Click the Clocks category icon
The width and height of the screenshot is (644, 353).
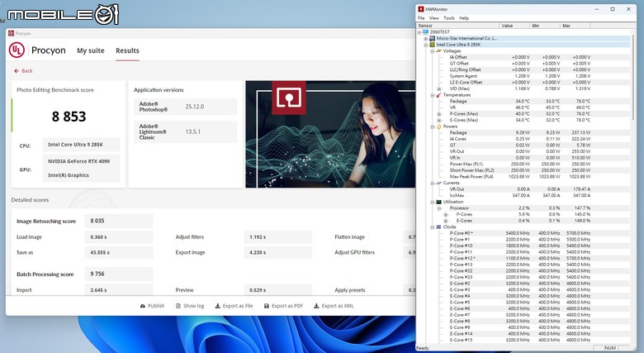(438, 227)
